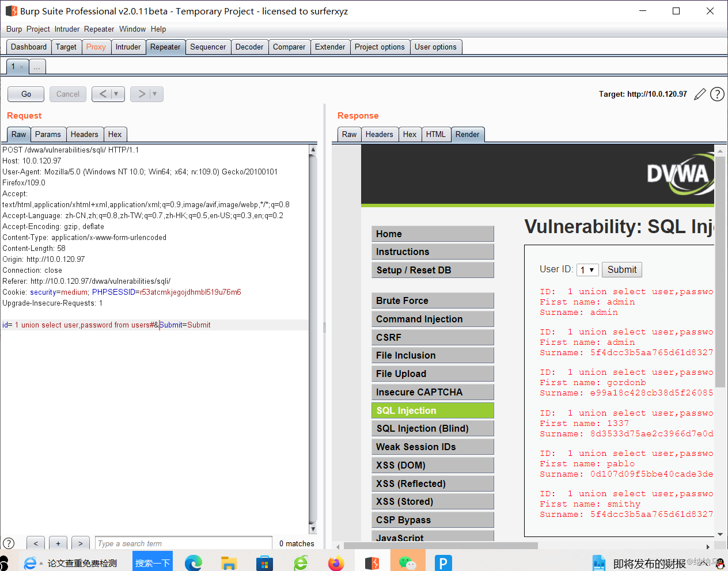This screenshot has width=728, height=571.
Task: Open the blue P app in taskbar
Action: coord(443,562)
